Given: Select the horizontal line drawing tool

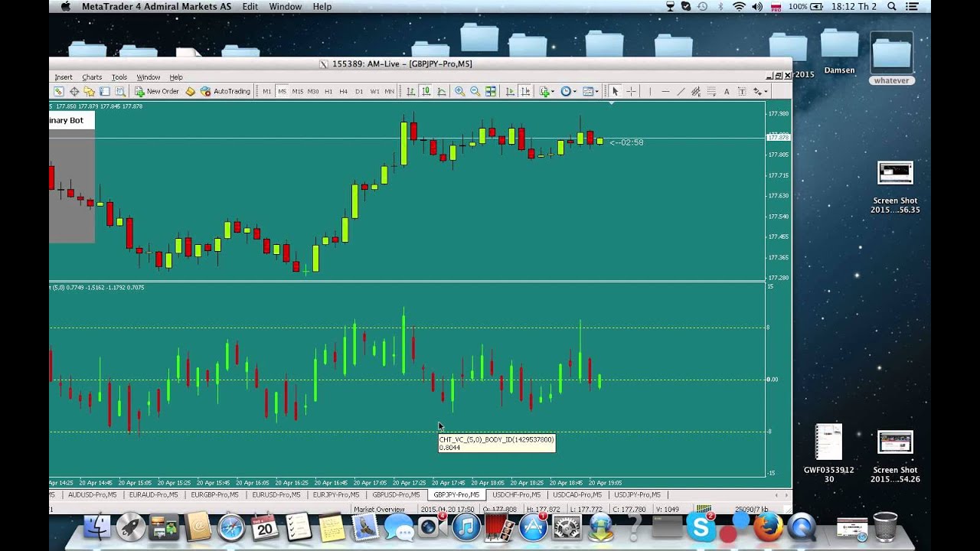Looking at the screenshot, I should (x=665, y=91).
